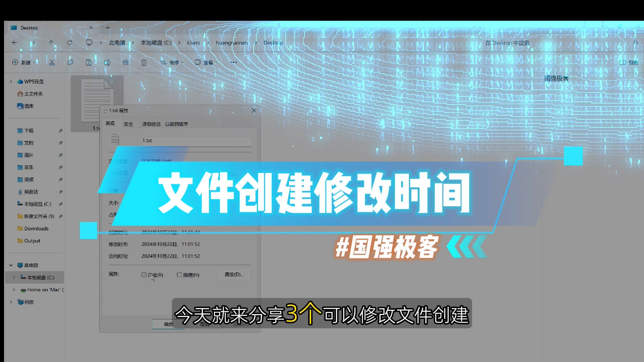Click the 常规 tab in properties
This screenshot has width=644, height=362.
click(111, 124)
